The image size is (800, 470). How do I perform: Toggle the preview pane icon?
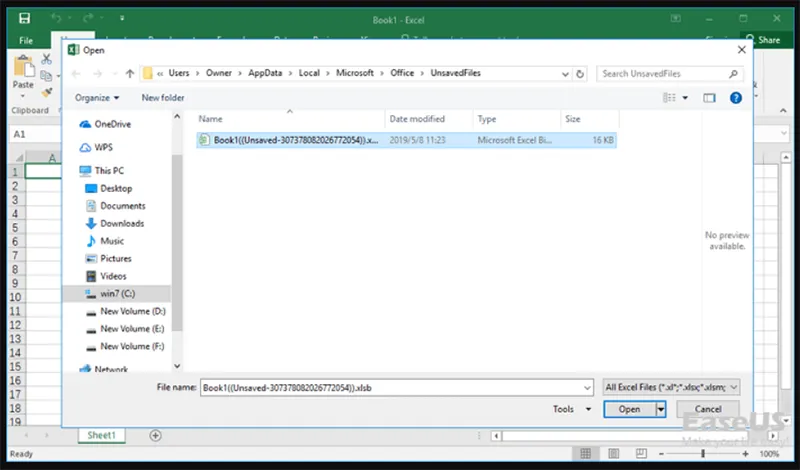pos(709,97)
